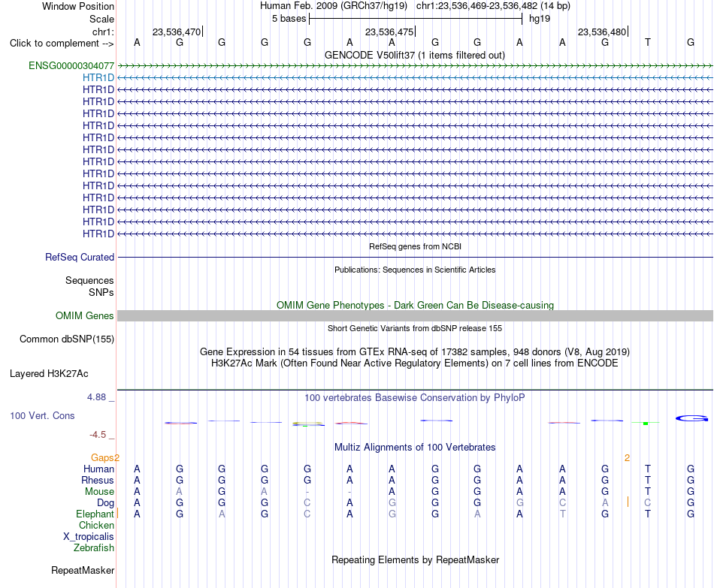This screenshot has height=588, width=714.
Task: Click the chr1:23,536,469-23,536,482 position header
Action: tap(493, 6)
